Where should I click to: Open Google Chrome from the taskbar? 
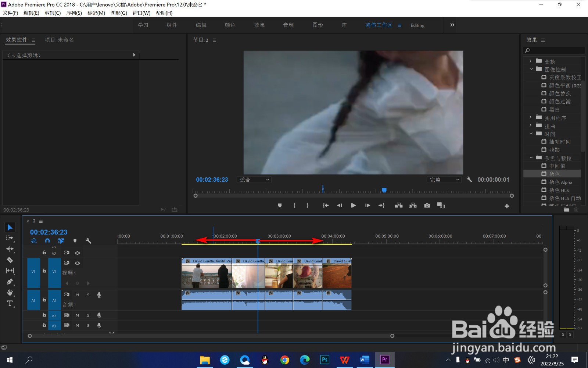pyautogui.click(x=285, y=360)
